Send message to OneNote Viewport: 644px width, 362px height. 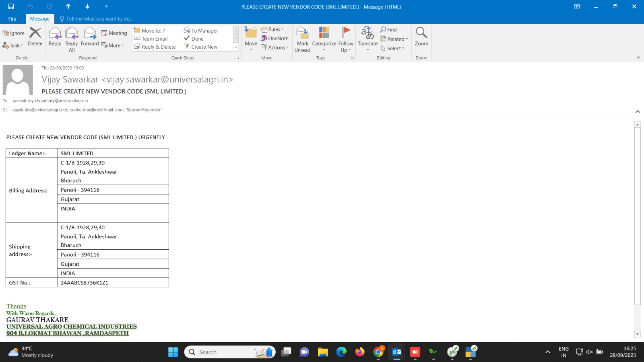pyautogui.click(x=275, y=39)
